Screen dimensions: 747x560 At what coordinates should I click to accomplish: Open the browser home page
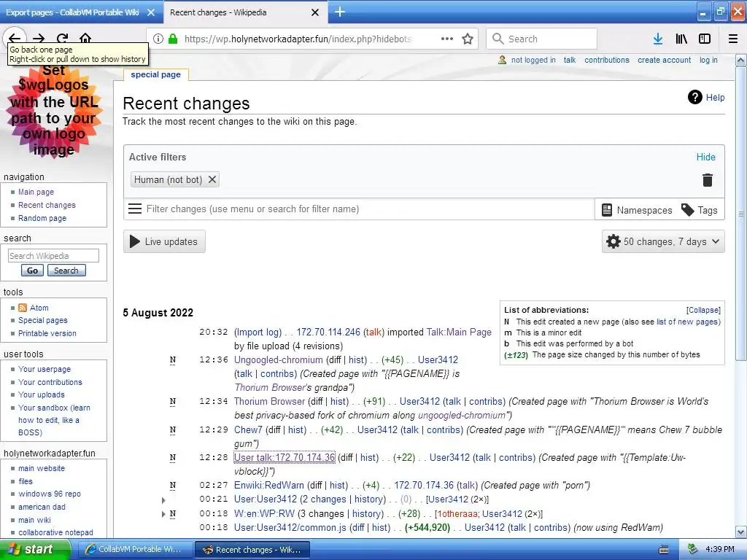tap(85, 39)
